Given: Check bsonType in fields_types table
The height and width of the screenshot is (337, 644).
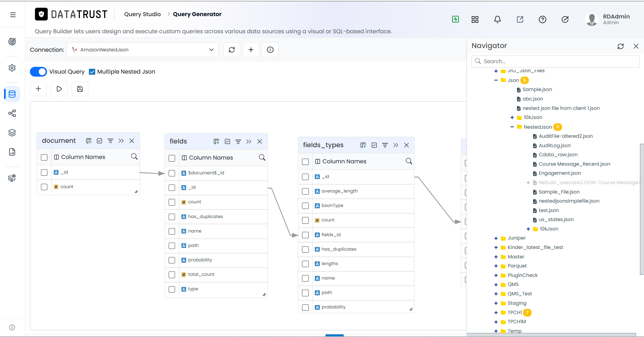Looking at the screenshot, I should pyautogui.click(x=305, y=206).
